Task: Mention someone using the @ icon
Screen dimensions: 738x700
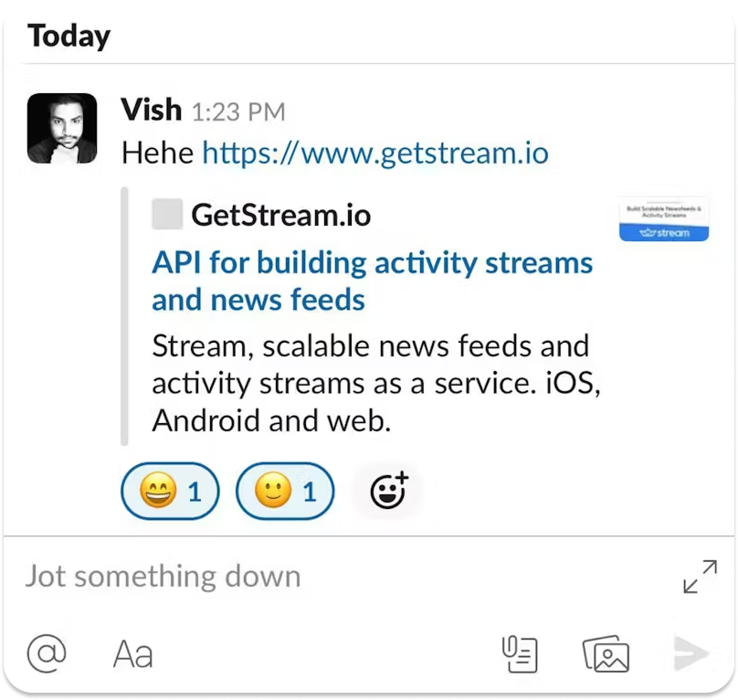Action: pos(44,653)
